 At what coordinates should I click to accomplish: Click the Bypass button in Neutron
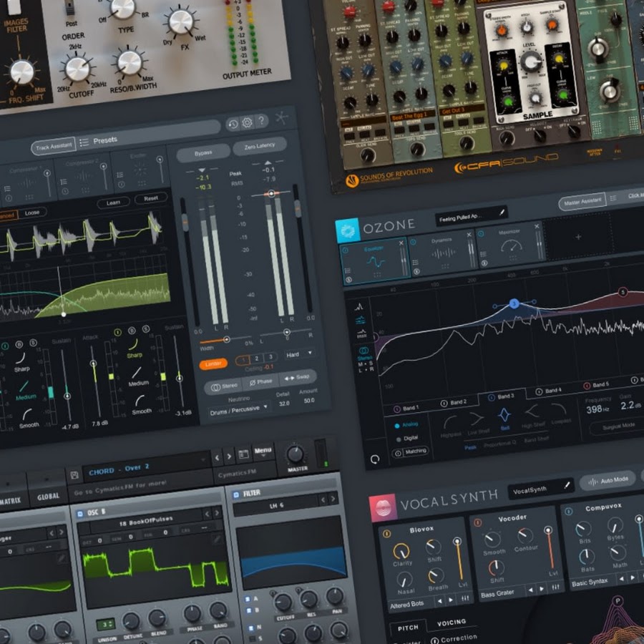tap(203, 153)
